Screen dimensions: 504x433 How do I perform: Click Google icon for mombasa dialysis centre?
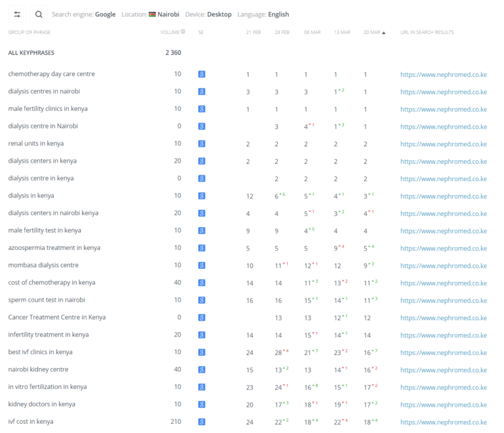tap(201, 265)
